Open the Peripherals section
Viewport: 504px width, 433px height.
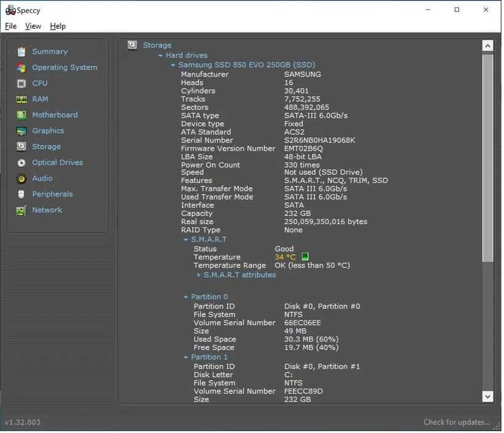pyautogui.click(x=52, y=194)
